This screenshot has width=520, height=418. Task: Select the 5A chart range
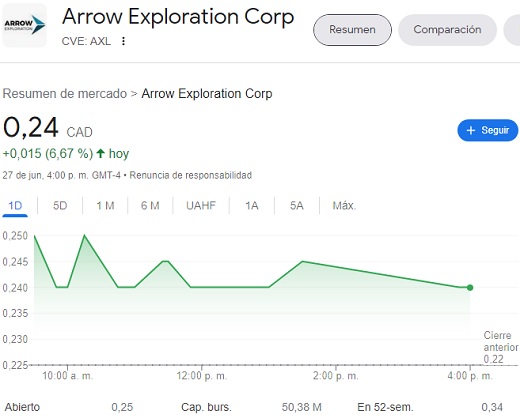click(297, 205)
